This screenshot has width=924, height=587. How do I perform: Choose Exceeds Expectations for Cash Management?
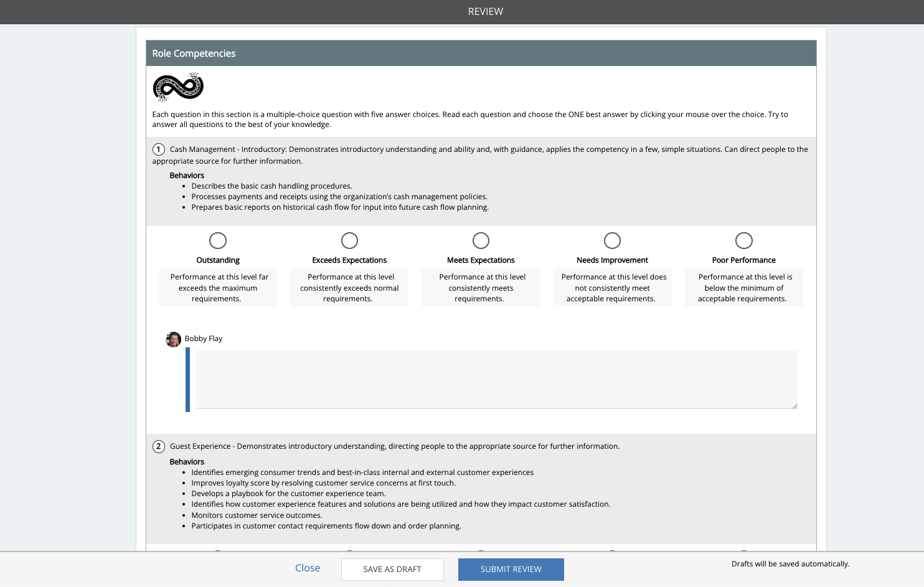coord(349,240)
